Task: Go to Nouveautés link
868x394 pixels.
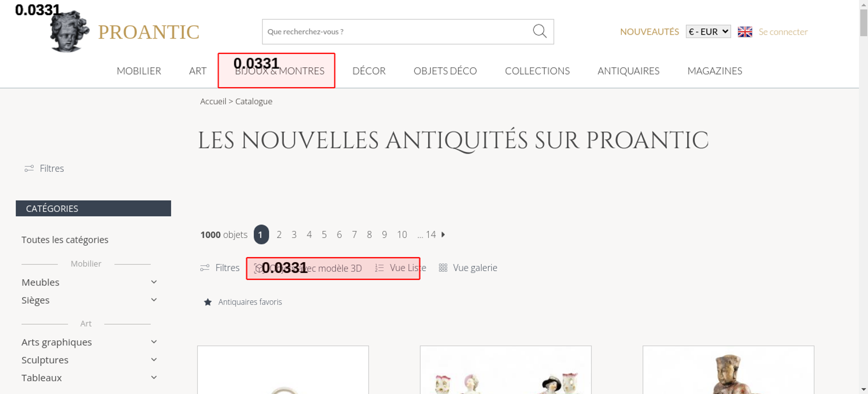Action: point(649,32)
